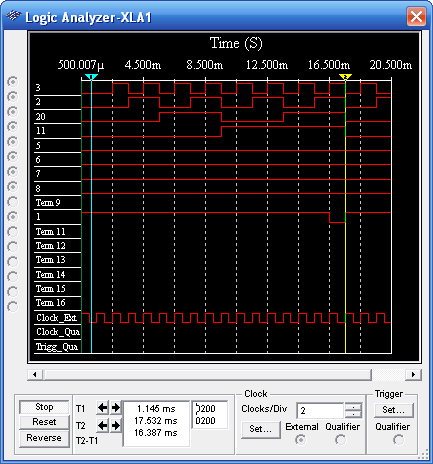Click the Stop button
Image resolution: width=433 pixels, height=464 pixels.
pos(44,407)
